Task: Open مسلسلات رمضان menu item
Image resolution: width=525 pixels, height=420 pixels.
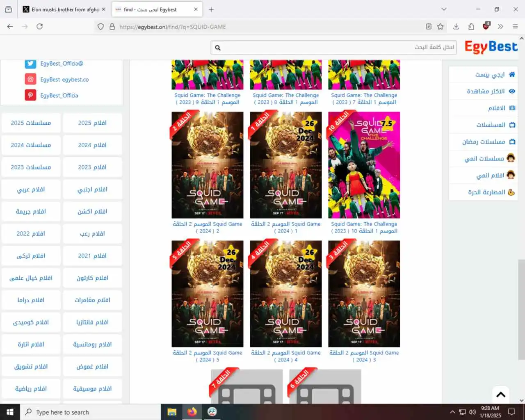Action: tap(484, 142)
